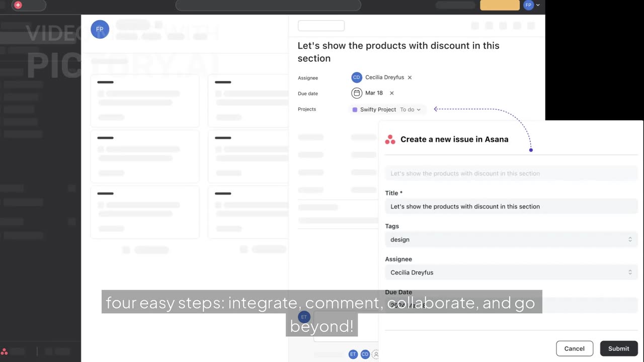644x362 pixels.
Task: Click the Swifty Project name
Action: click(x=378, y=110)
